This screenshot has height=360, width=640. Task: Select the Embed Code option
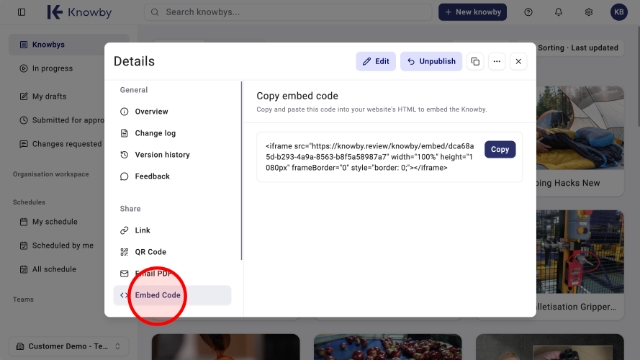pyautogui.click(x=172, y=295)
